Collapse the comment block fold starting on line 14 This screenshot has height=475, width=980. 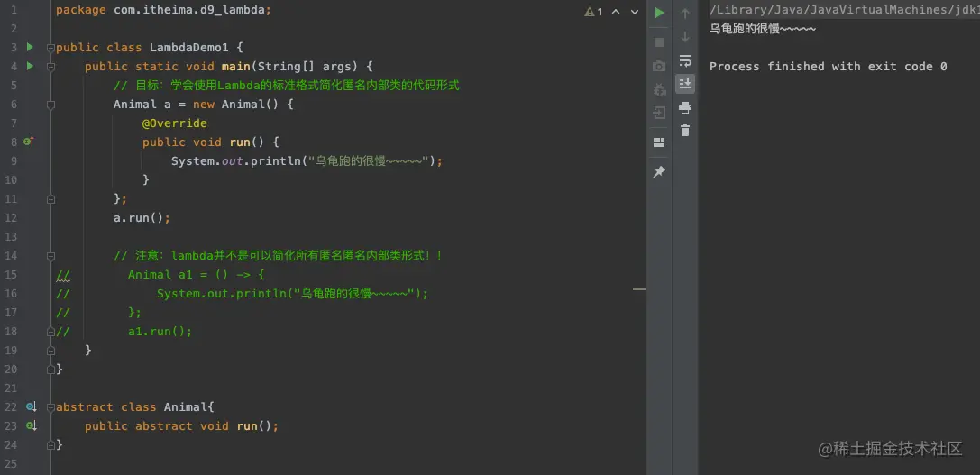pyautogui.click(x=50, y=256)
